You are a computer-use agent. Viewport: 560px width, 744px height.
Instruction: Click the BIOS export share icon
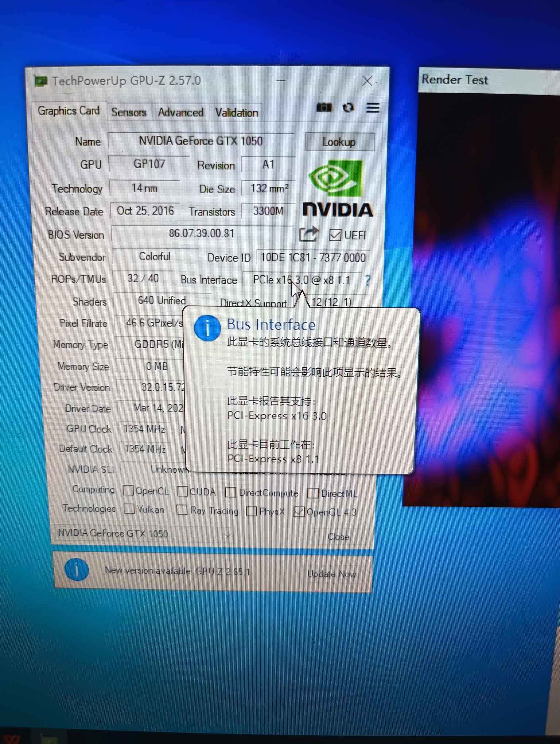point(308,234)
